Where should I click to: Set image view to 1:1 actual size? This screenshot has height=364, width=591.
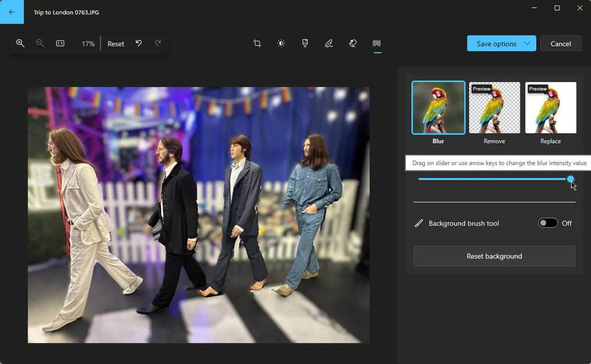(x=60, y=43)
